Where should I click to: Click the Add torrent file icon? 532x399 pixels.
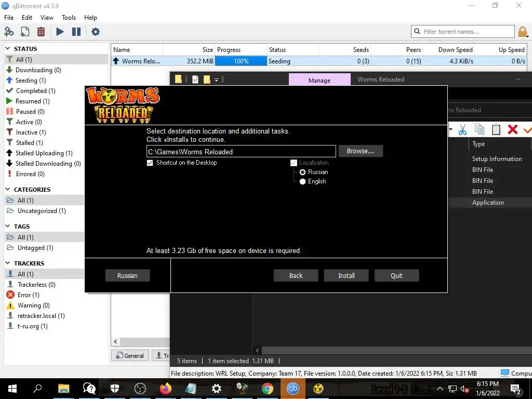pyautogui.click(x=25, y=32)
